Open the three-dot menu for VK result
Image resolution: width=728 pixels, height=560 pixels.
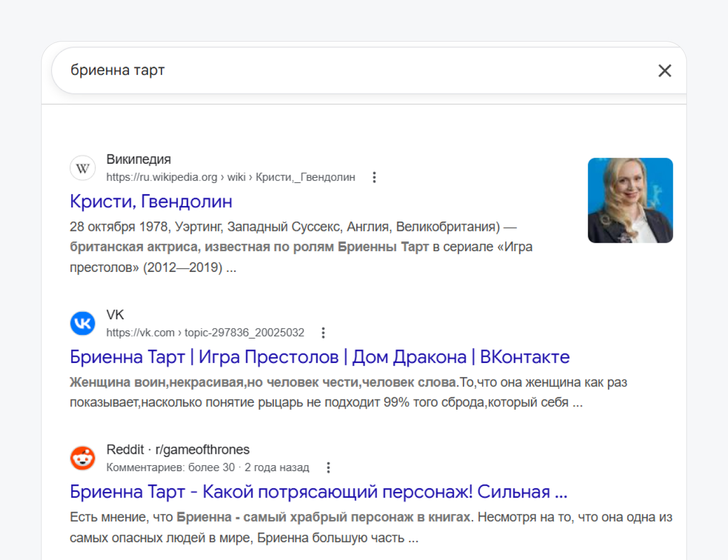pos(323,333)
